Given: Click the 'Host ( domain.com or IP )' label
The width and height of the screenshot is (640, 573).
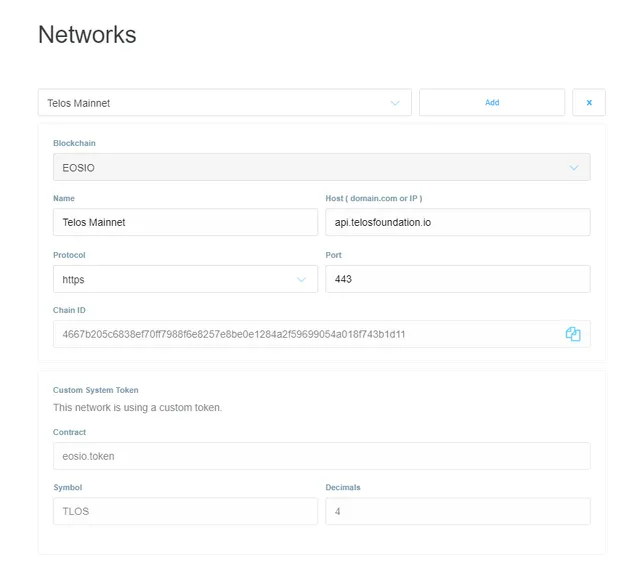Looking at the screenshot, I should coord(373,198).
